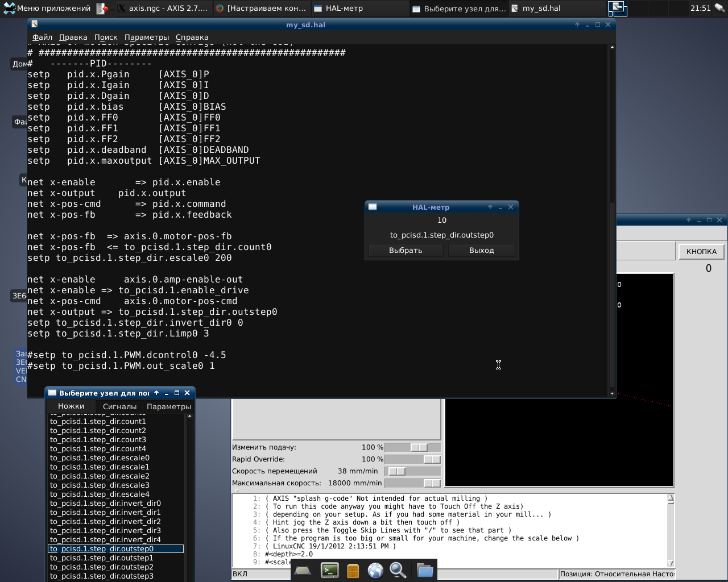This screenshot has width=728, height=582.
Task: Select to_pcisd.1.step_dir.count1 in pin list
Action: click(x=116, y=421)
